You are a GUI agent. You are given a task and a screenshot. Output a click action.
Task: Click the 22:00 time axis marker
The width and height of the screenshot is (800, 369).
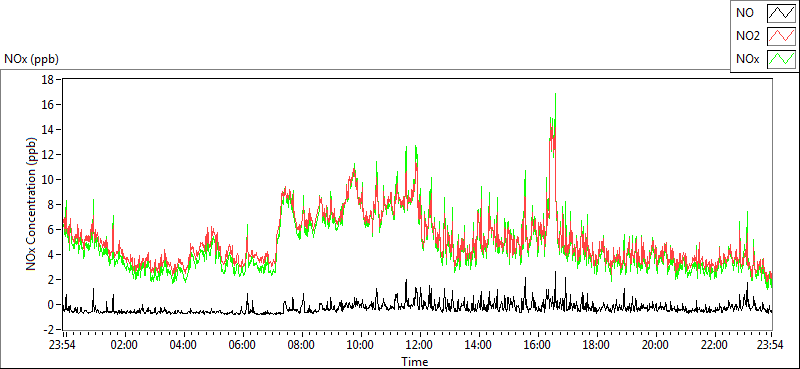(713, 345)
